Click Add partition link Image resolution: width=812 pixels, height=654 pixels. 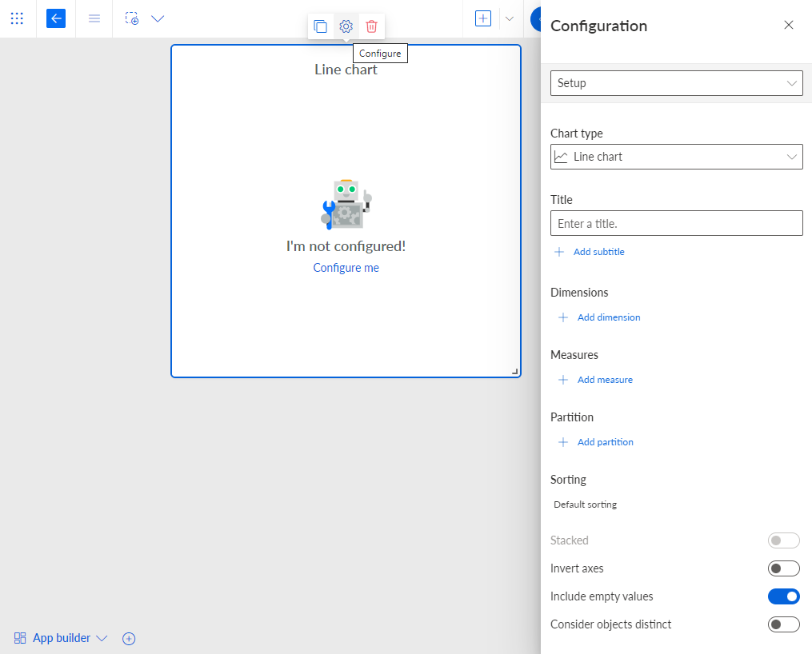(605, 442)
